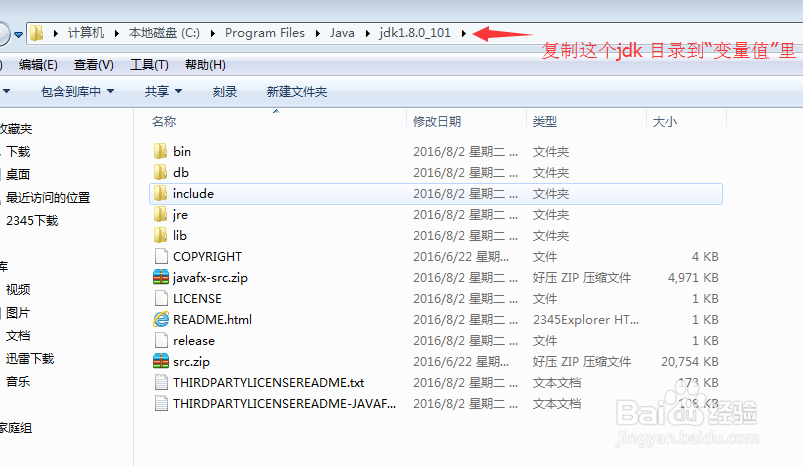Select the file name COPYRIGHT
The width and height of the screenshot is (803, 466).
(207, 257)
